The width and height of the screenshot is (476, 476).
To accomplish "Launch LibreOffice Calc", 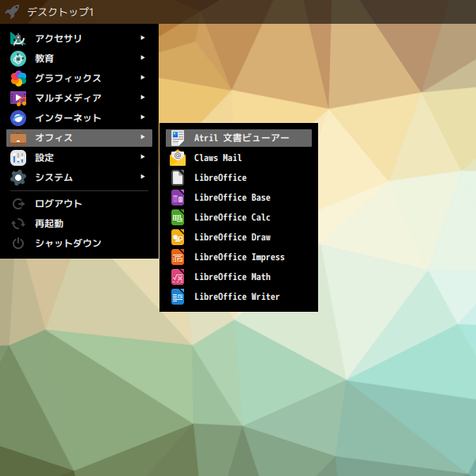I will tap(239, 217).
